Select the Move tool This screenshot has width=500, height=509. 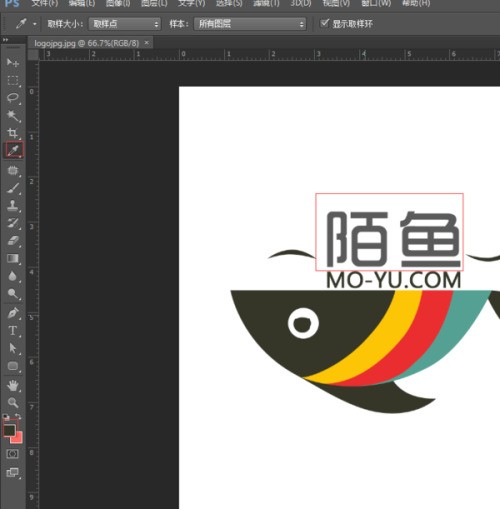tap(13, 62)
